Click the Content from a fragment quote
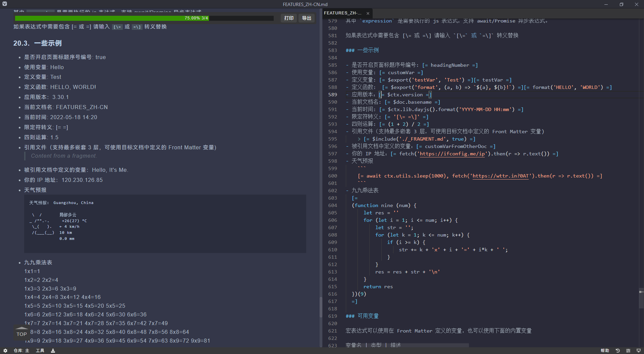This screenshot has width=644, height=354. click(64, 156)
